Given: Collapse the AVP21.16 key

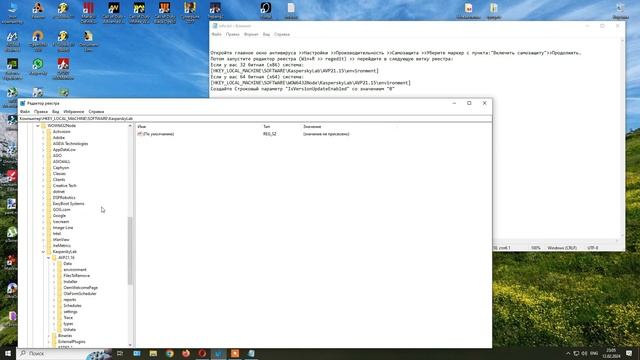Looking at the screenshot, I should tap(49, 258).
